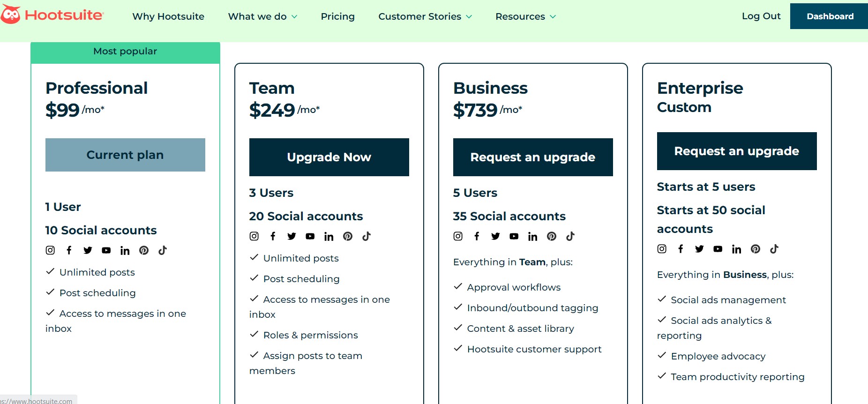
Task: Click Pinterest icon in Enterprise plan
Action: [756, 249]
